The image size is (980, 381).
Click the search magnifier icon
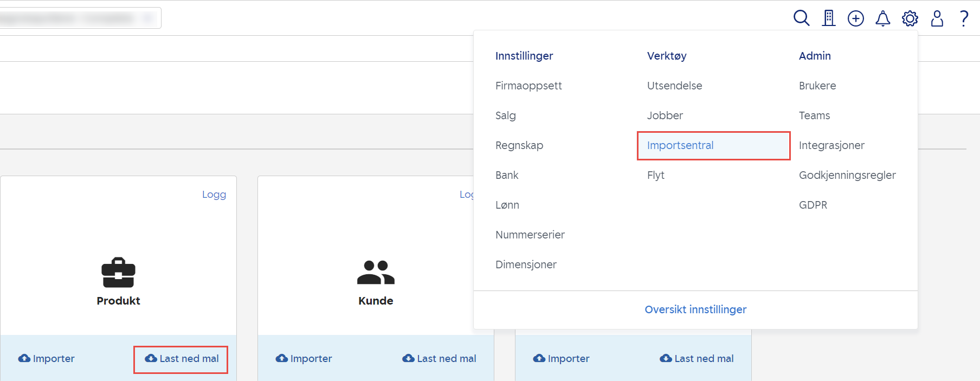(801, 18)
